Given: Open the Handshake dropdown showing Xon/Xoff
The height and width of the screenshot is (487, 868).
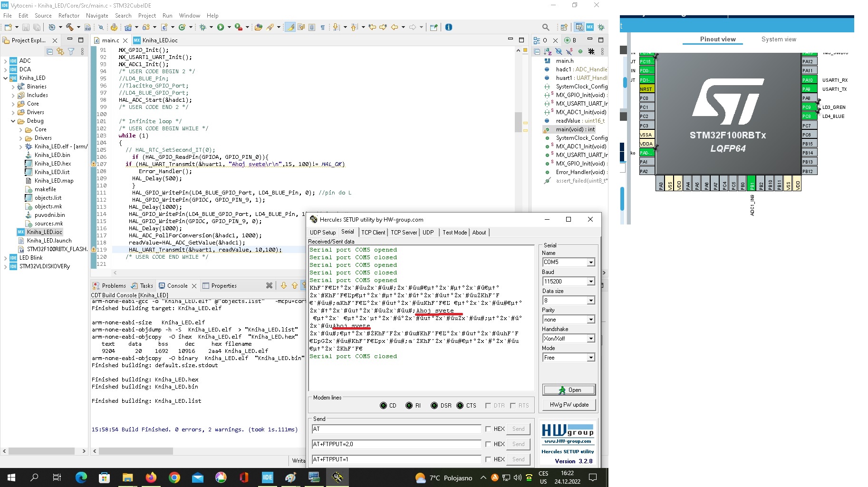Looking at the screenshot, I should pos(590,339).
